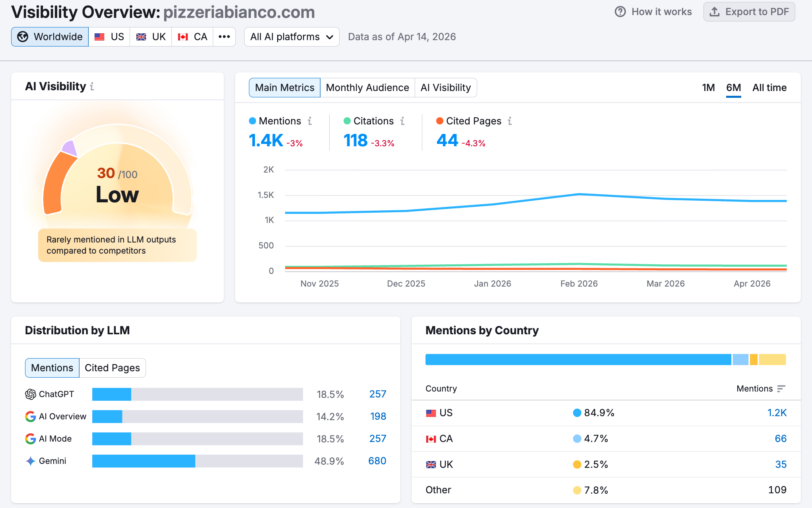This screenshot has height=508, width=812.
Task: Toggle the Cited Pages series legend dot
Action: click(440, 121)
